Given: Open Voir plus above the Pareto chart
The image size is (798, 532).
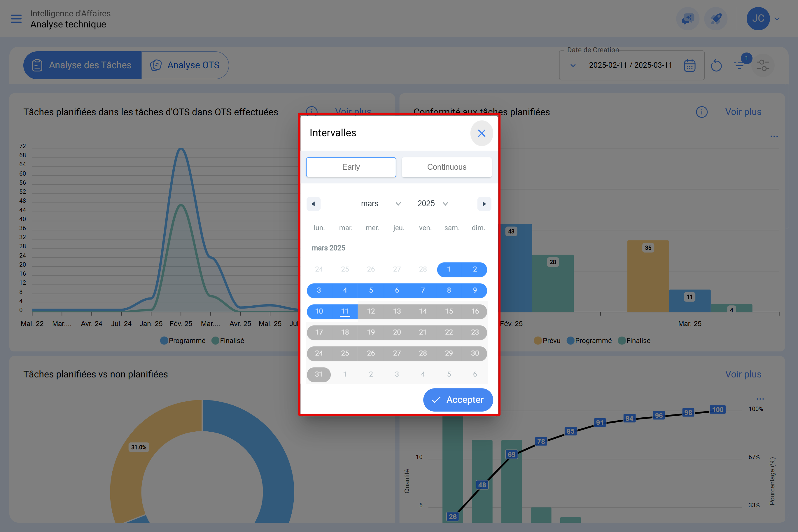Looking at the screenshot, I should [743, 374].
